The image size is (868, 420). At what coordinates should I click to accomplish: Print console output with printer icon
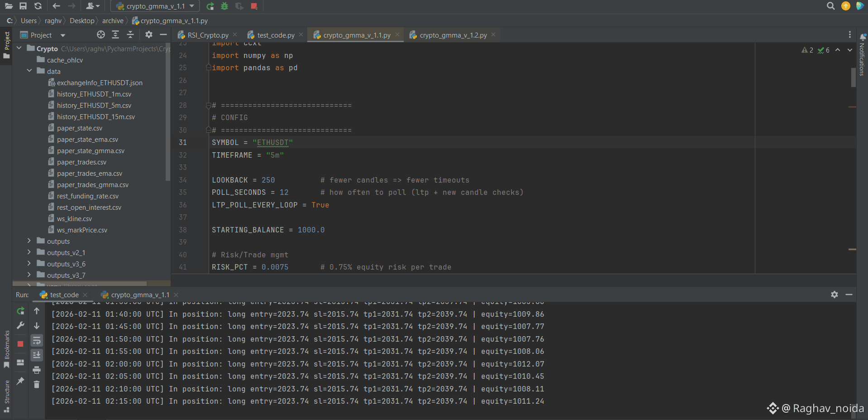point(37,370)
